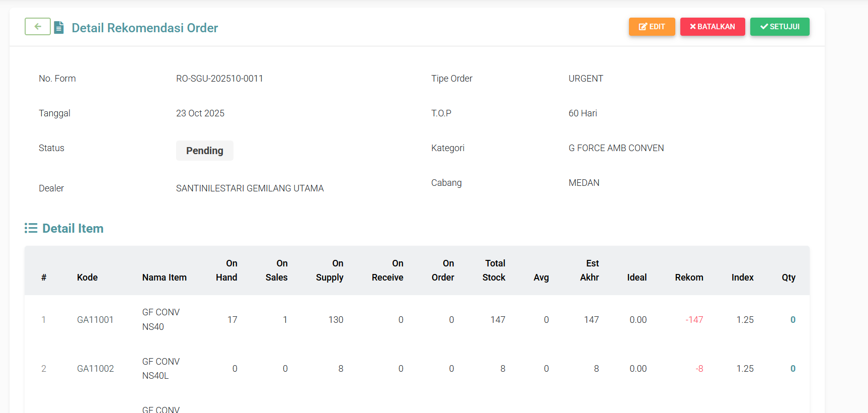
Task: Cancel the order with BATALKAN
Action: coord(712,27)
